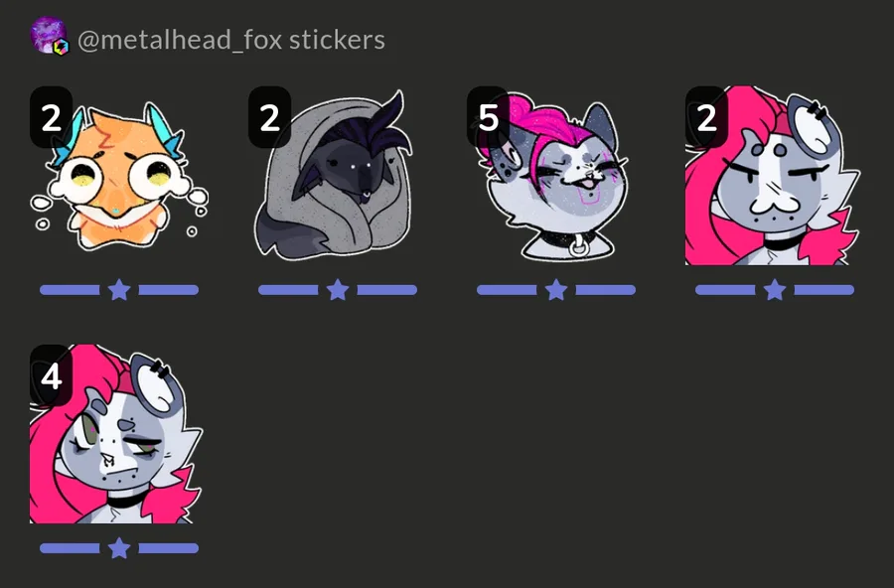
Task: Select the orange crying fox sticker
Action: coord(119,175)
